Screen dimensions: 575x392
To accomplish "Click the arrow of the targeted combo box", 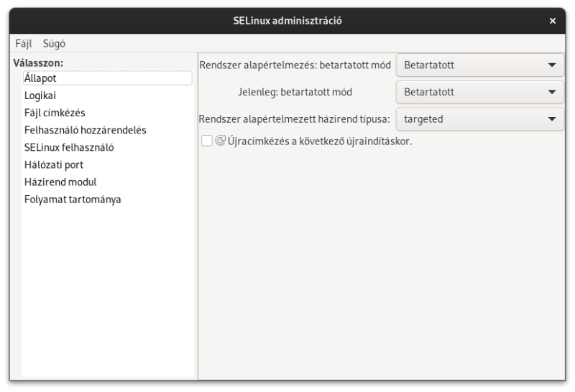I will (552, 119).
